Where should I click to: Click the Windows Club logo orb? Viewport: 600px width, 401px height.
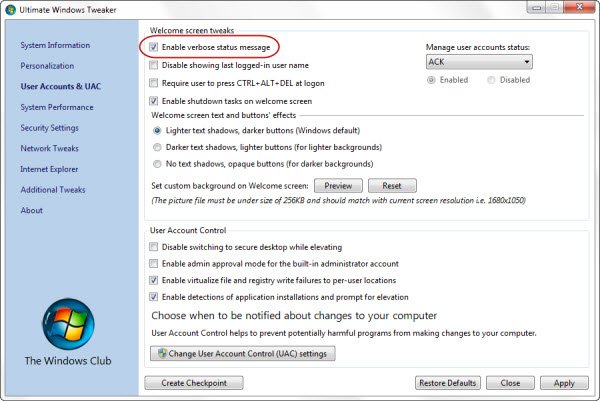coord(68,324)
